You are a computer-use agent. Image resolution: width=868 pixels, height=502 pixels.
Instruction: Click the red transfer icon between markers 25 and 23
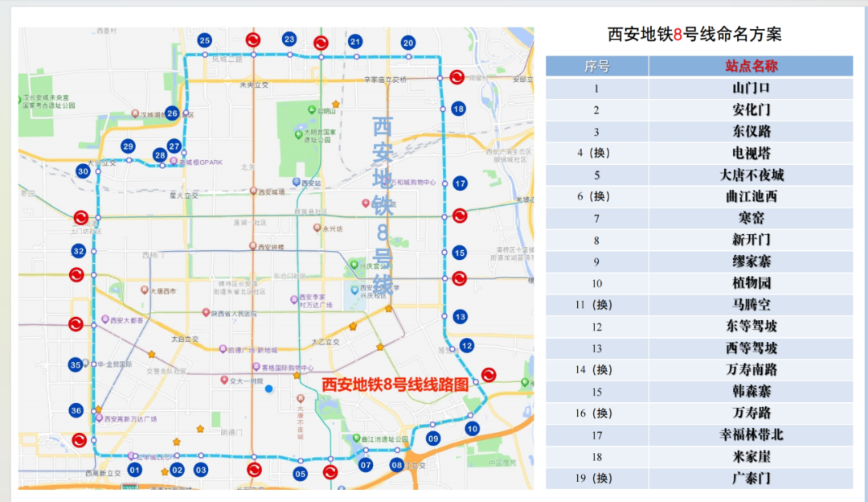[x=253, y=40]
